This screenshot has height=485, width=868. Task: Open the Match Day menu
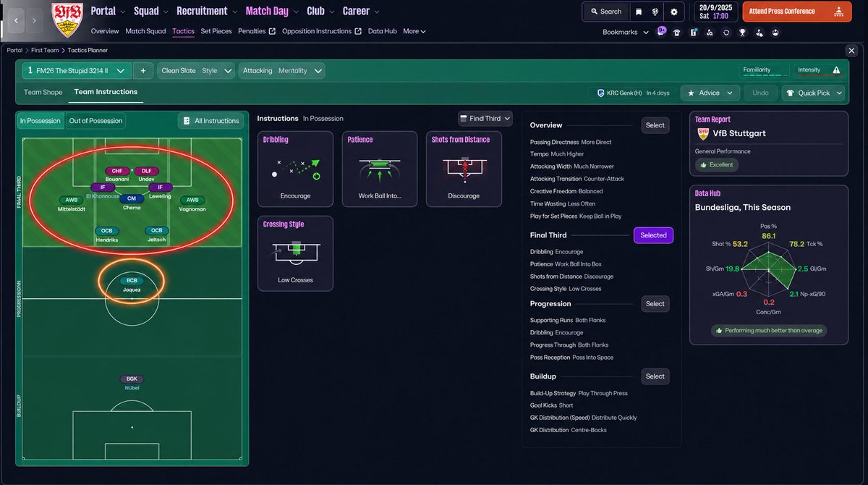(x=272, y=11)
